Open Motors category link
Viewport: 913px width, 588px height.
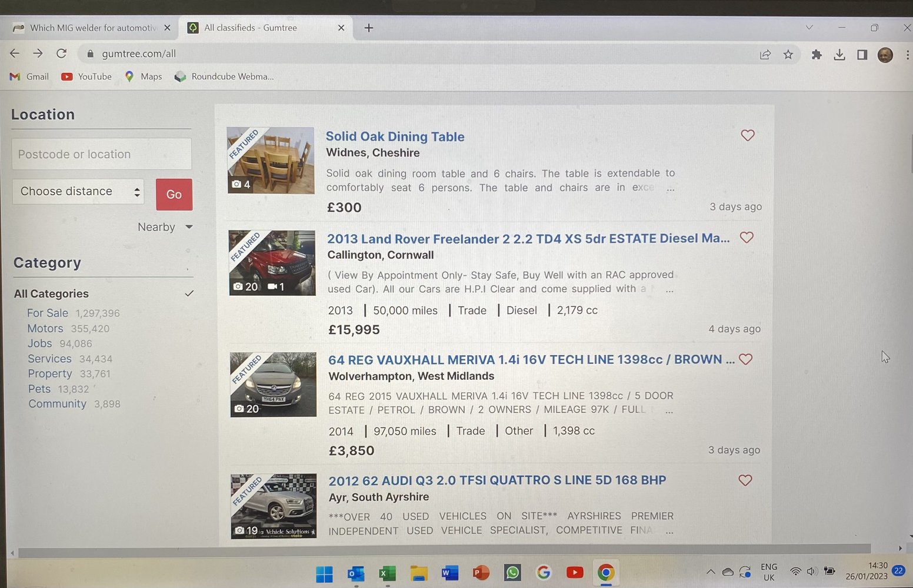point(45,329)
